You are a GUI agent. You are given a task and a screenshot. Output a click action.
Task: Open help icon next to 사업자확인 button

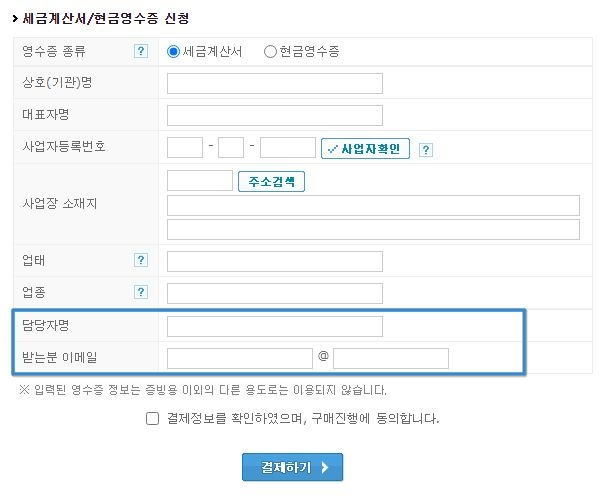click(426, 150)
